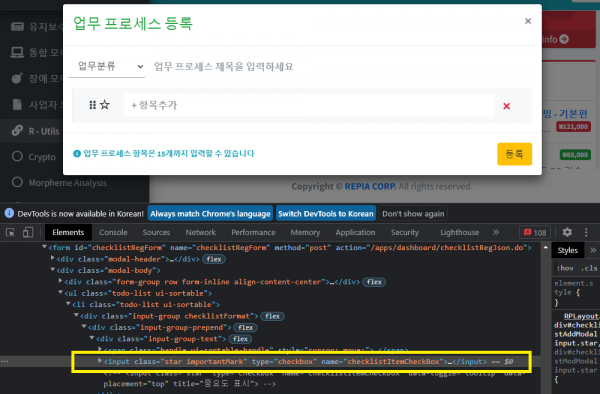Click the ₩121,000 price badge

click(573, 127)
